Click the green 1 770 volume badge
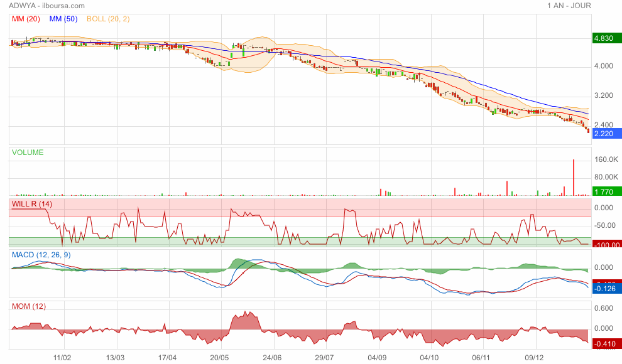The width and height of the screenshot is (622, 364). [606, 191]
